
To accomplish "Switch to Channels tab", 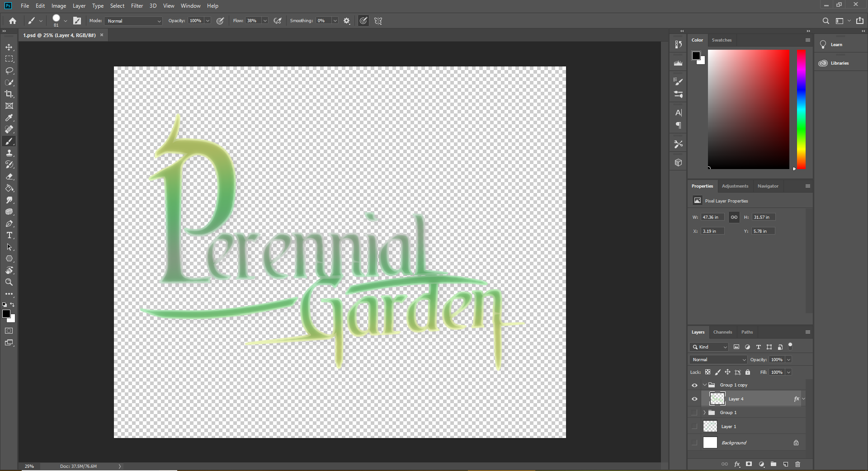I will tap(722, 332).
